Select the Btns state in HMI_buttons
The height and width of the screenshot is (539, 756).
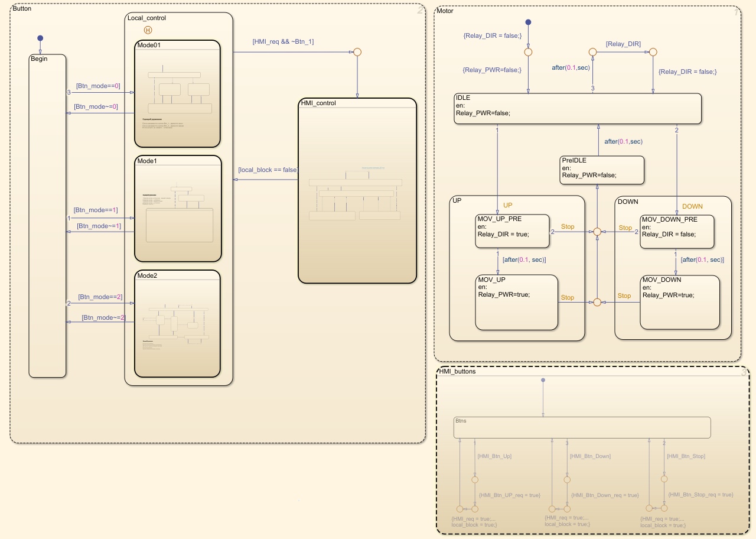[582, 428]
